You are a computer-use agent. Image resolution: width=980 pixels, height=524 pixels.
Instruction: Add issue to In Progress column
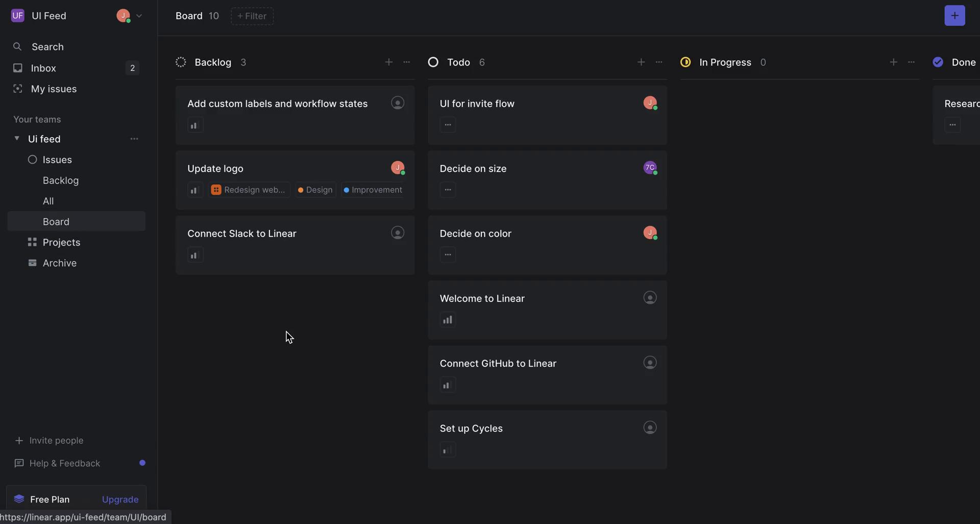pos(893,62)
